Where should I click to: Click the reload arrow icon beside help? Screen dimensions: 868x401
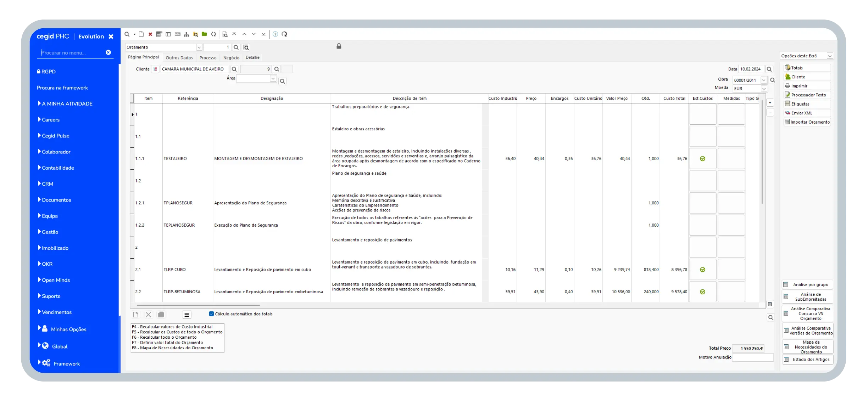point(284,34)
